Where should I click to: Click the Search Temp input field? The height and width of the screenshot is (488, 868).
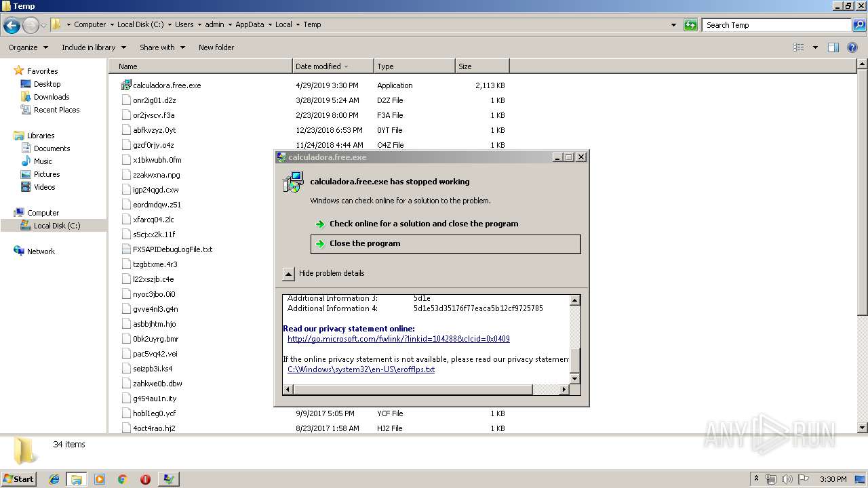(777, 25)
